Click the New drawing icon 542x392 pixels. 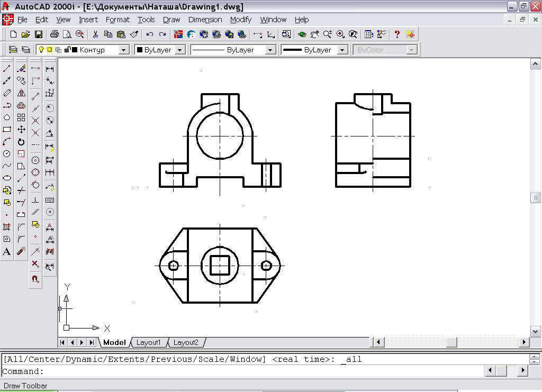pyautogui.click(x=13, y=34)
